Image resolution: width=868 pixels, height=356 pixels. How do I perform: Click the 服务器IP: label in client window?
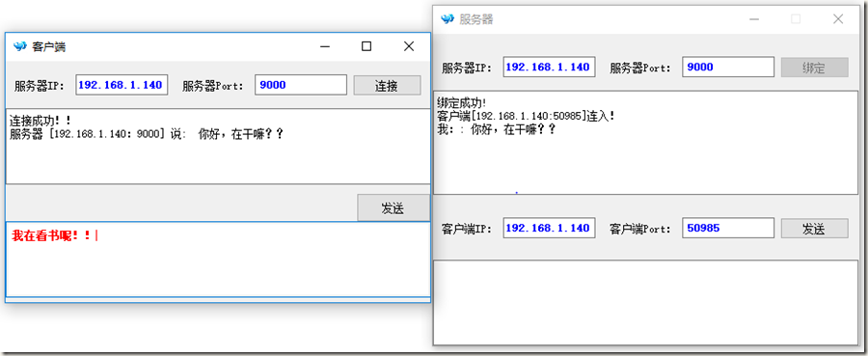click(x=40, y=86)
